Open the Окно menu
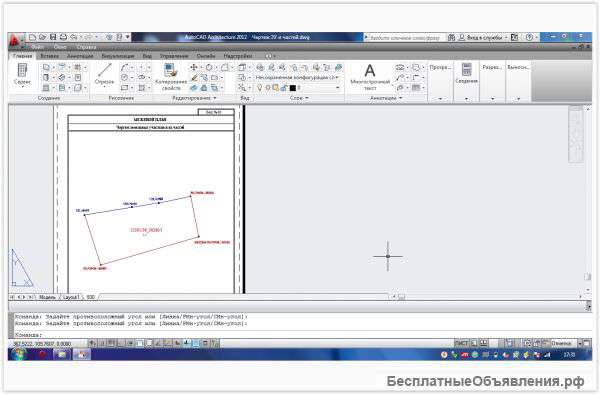Viewport: 600px width, 394px height. point(60,47)
